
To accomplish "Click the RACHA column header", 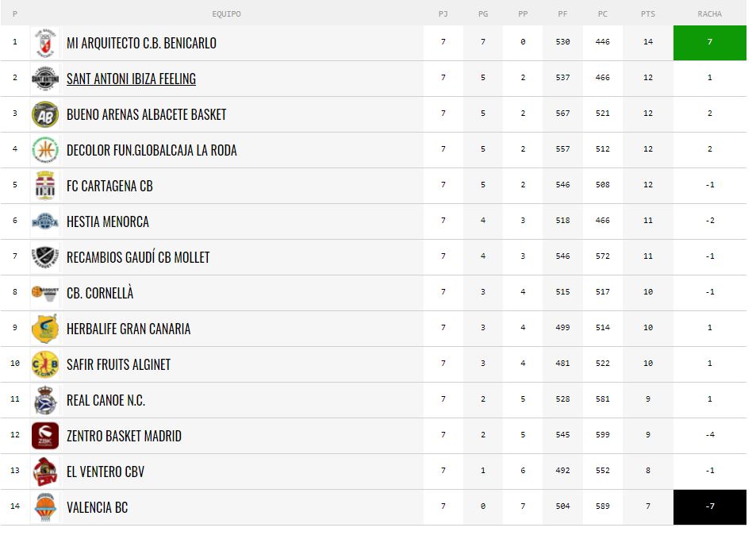I will (709, 13).
